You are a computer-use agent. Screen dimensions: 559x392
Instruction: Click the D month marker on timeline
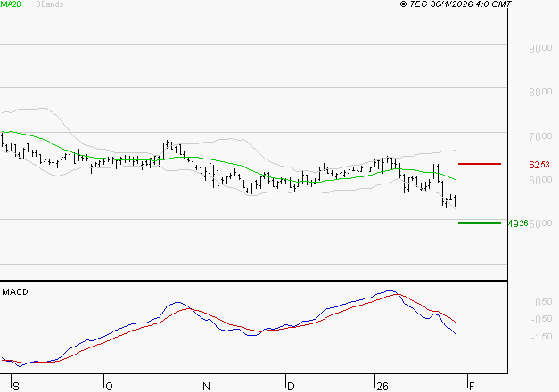point(291,386)
